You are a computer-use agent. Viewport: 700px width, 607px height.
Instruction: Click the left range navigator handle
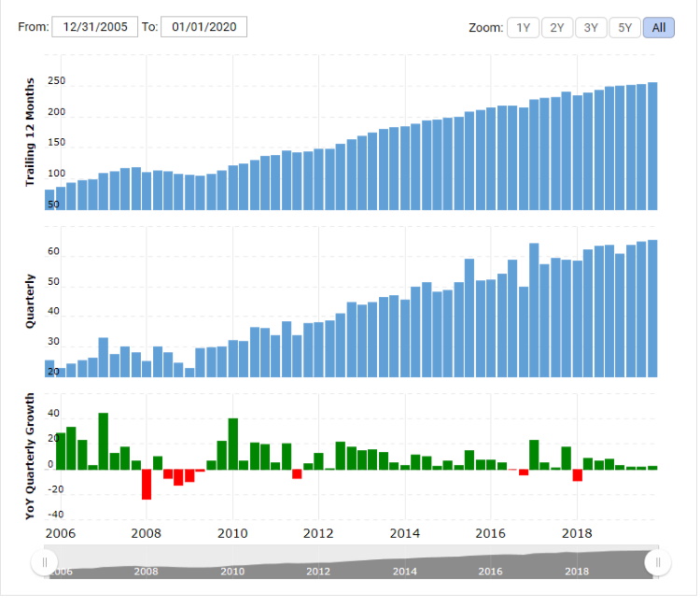tap(44, 562)
